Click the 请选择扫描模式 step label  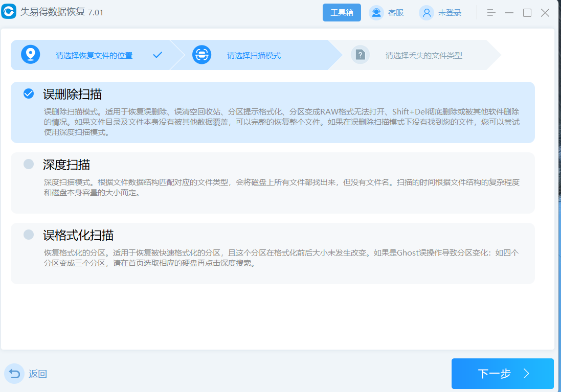254,55
